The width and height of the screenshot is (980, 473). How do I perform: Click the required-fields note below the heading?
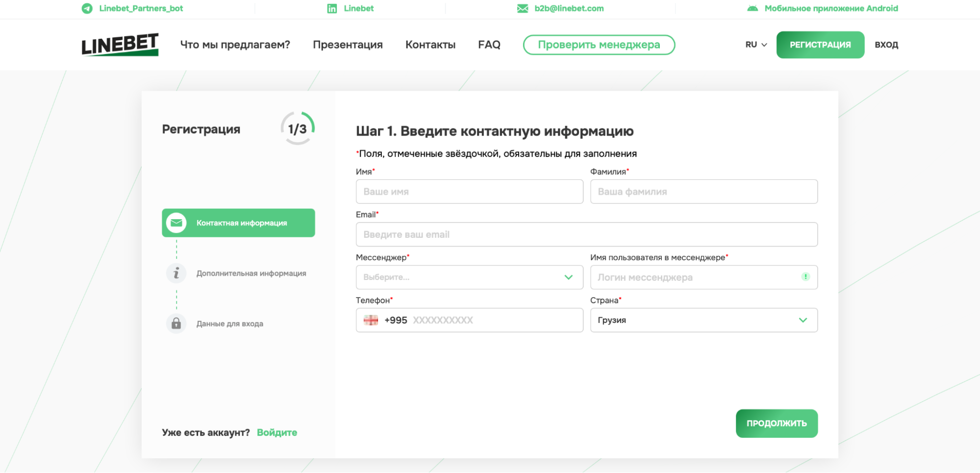point(497,153)
